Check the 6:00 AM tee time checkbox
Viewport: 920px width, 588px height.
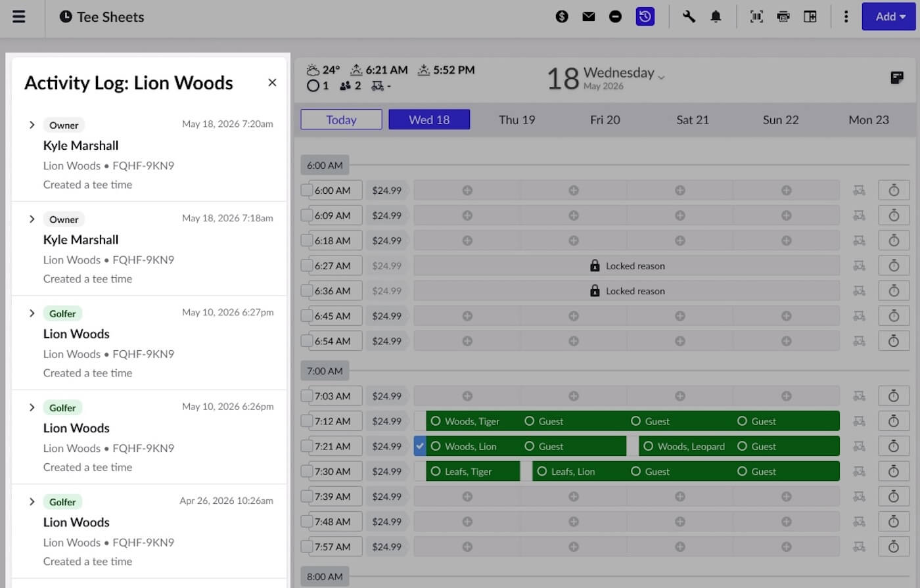[x=306, y=190]
